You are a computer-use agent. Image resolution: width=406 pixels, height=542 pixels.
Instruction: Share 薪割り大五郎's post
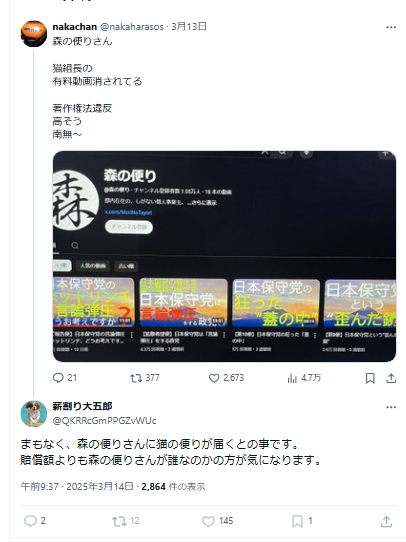pos(386,521)
